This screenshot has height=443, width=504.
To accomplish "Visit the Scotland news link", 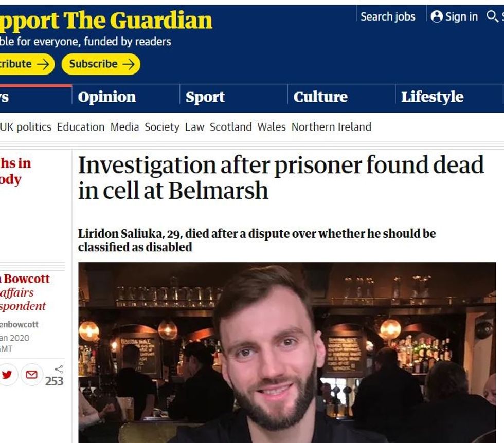I will (x=230, y=127).
